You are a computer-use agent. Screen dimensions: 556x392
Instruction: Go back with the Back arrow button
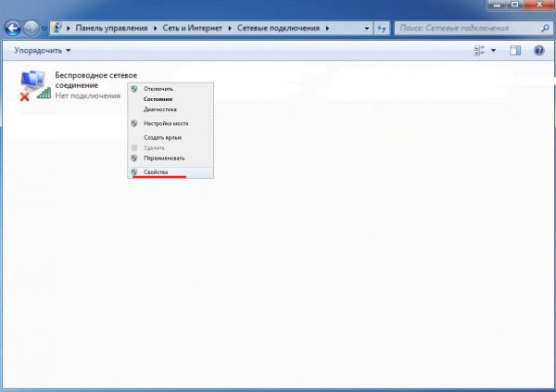tap(12, 28)
